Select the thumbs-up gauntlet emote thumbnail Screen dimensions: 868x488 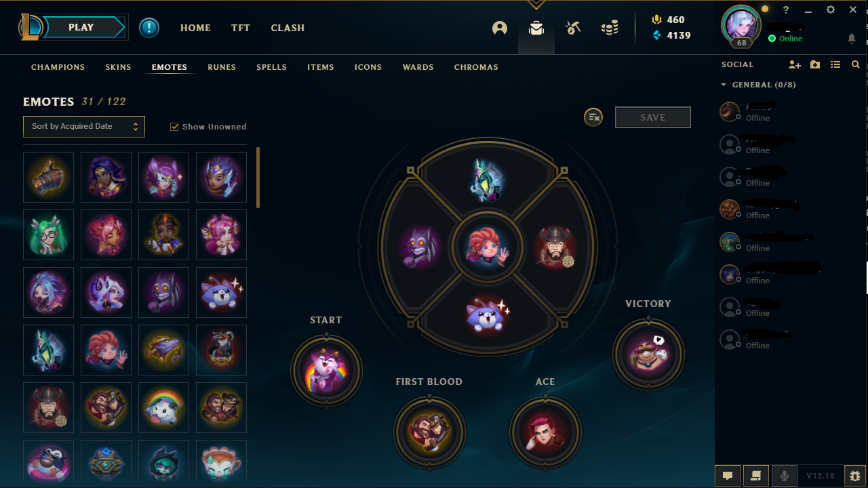coord(48,177)
